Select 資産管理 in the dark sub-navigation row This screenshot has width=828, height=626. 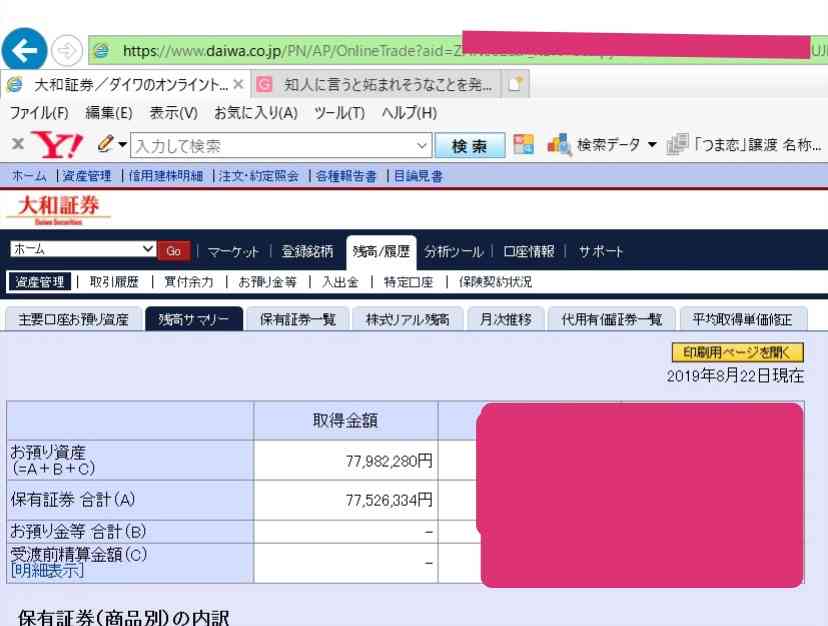pyautogui.click(x=40, y=282)
